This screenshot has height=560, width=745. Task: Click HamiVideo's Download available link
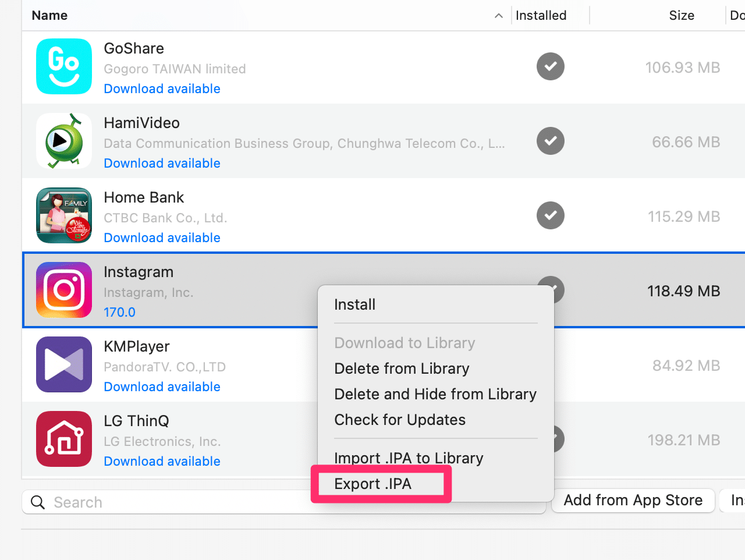point(162,163)
